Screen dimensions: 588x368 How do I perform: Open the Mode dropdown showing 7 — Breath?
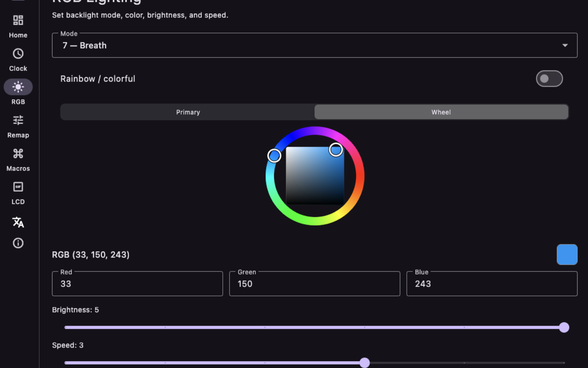(315, 45)
